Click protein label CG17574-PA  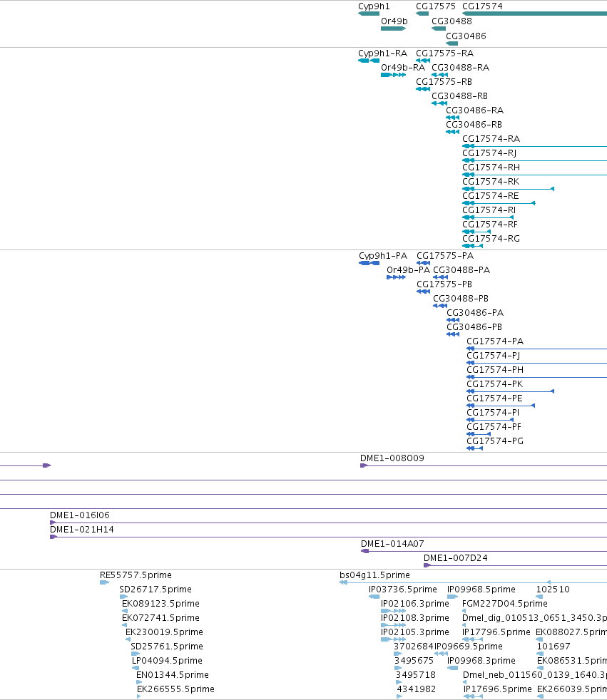[495, 341]
